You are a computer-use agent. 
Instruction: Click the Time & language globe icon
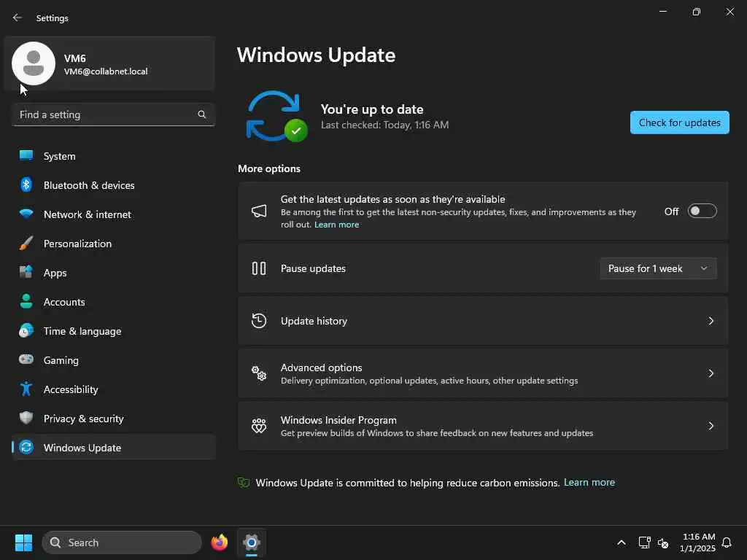[26, 330]
